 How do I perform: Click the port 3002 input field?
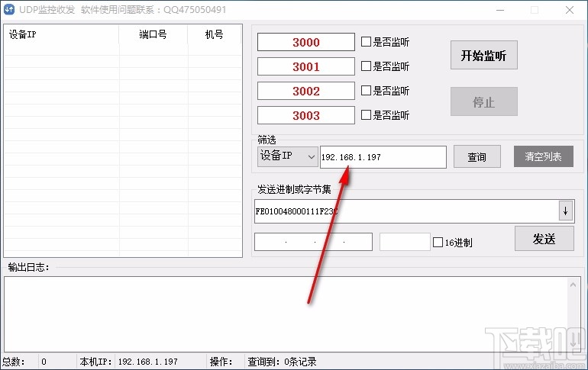coord(306,91)
